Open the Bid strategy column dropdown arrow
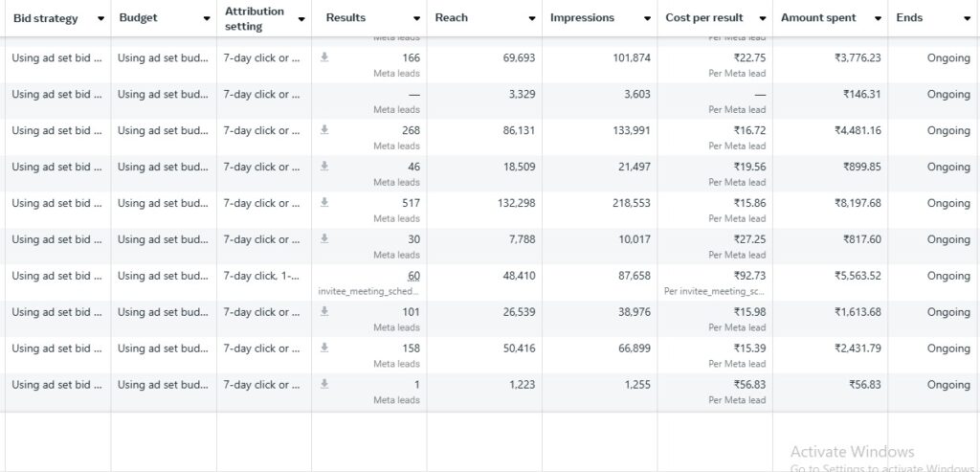 [100, 19]
